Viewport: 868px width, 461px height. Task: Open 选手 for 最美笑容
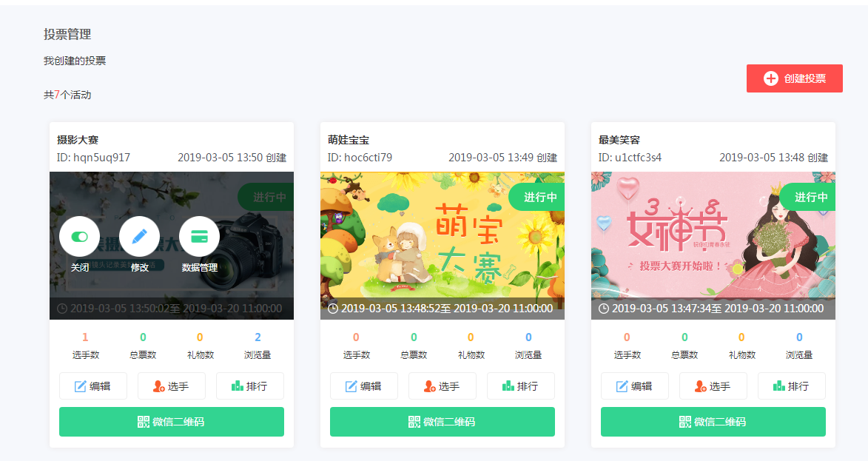[713, 386]
